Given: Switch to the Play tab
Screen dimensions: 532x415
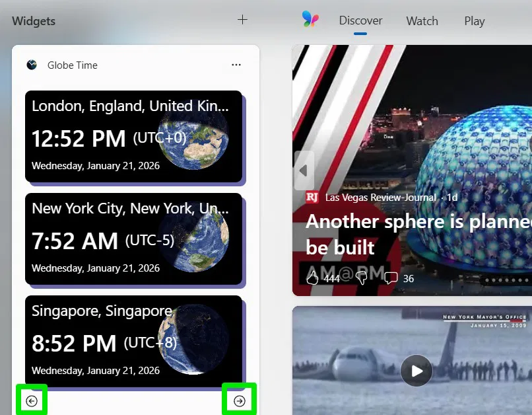Looking at the screenshot, I should (x=474, y=20).
